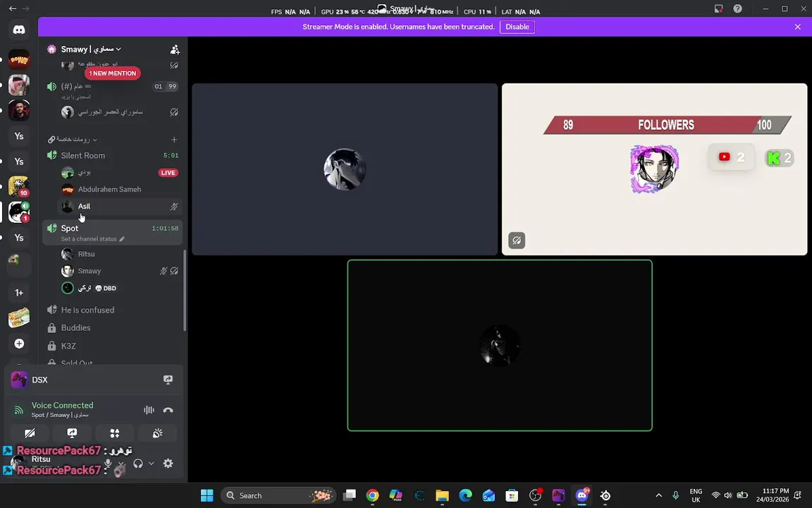Click the forward navigation arrow
812x508 pixels.
pos(25,8)
